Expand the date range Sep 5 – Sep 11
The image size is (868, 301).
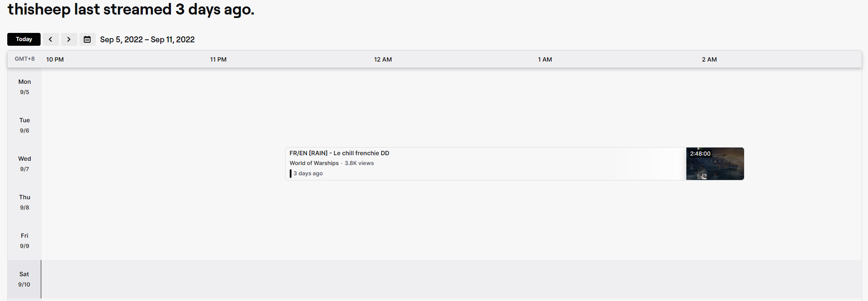[147, 39]
